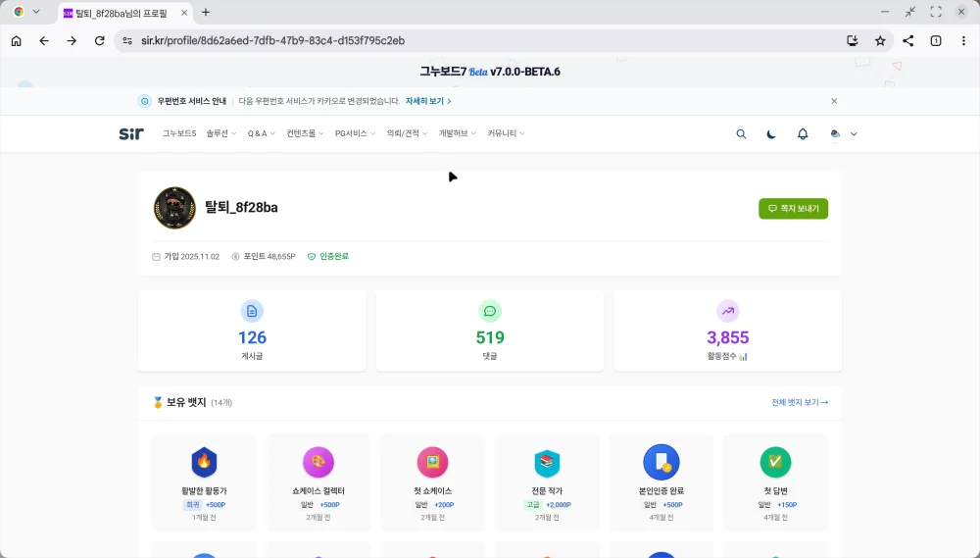Screen dimensions: 980x558
Task: Open site information icon in address bar
Action: (x=127, y=40)
